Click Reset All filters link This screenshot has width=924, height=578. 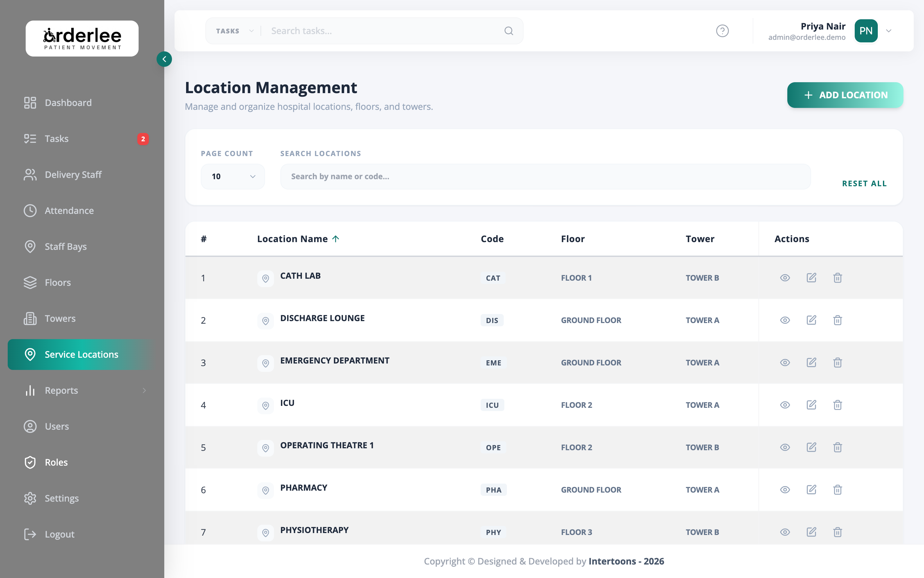(x=864, y=183)
